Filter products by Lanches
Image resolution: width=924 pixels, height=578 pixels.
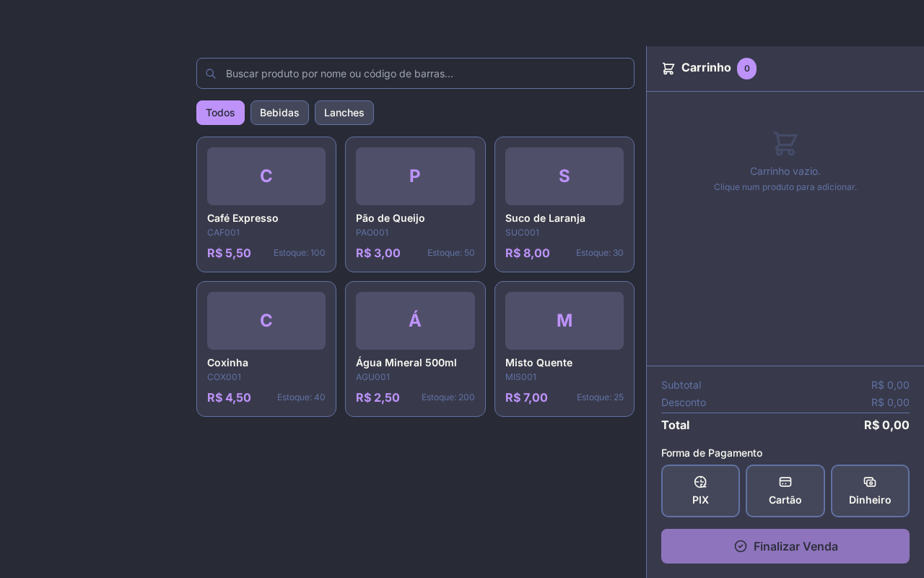[x=344, y=113]
